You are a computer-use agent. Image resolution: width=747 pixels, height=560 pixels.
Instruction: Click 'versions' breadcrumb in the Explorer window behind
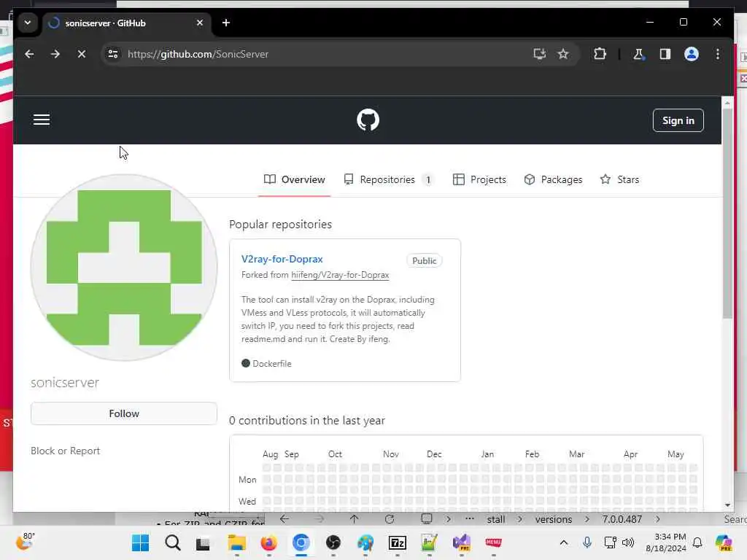pos(553,519)
